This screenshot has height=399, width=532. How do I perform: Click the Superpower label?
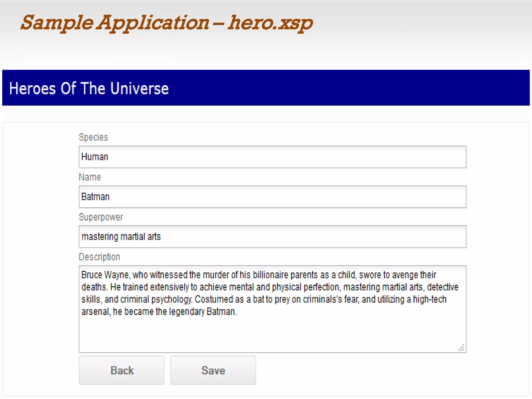coord(101,217)
